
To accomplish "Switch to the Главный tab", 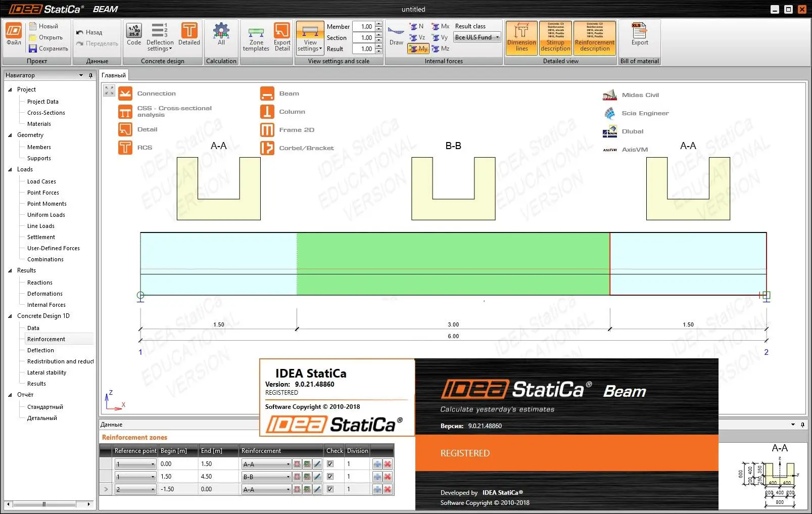I will (114, 75).
